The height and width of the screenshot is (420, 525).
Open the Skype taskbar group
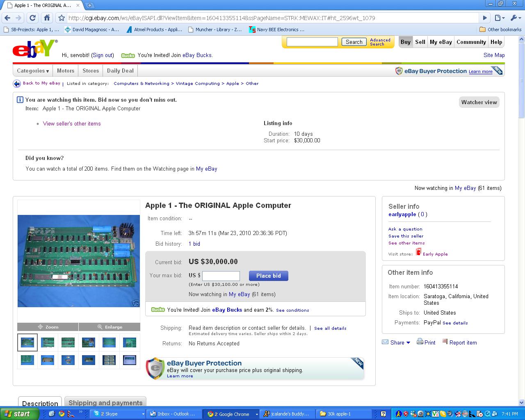coord(118,414)
